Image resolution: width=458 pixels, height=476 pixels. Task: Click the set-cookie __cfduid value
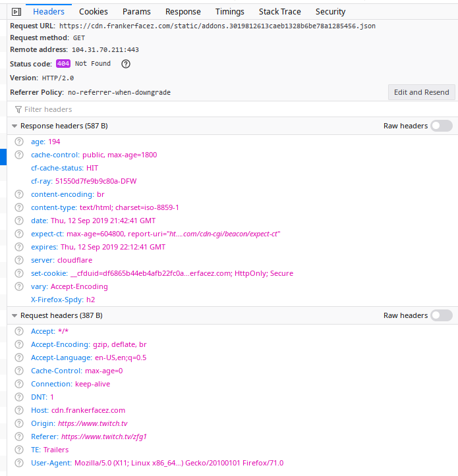coord(182,273)
